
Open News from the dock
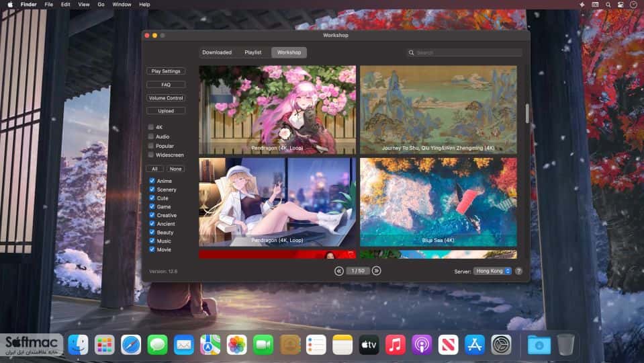coord(448,344)
